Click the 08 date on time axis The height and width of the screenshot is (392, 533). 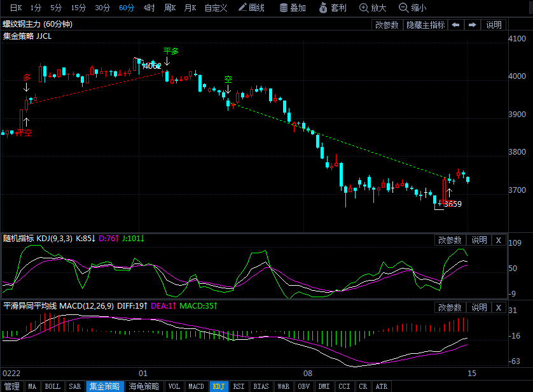(x=308, y=374)
